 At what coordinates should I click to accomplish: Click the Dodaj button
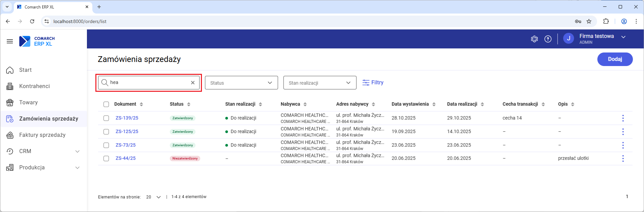615,59
